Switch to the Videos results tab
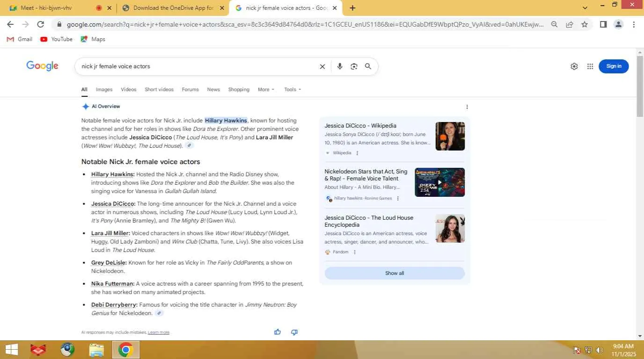 pyautogui.click(x=129, y=89)
